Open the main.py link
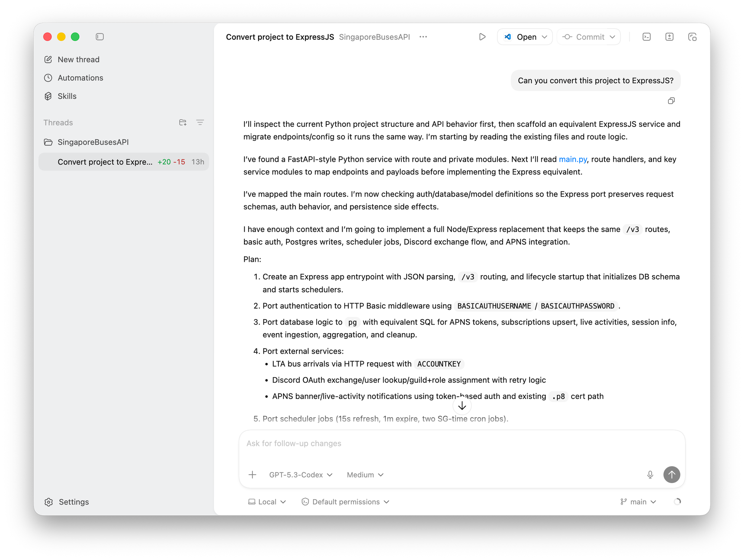Image resolution: width=744 pixels, height=560 pixels. pyautogui.click(x=573, y=159)
